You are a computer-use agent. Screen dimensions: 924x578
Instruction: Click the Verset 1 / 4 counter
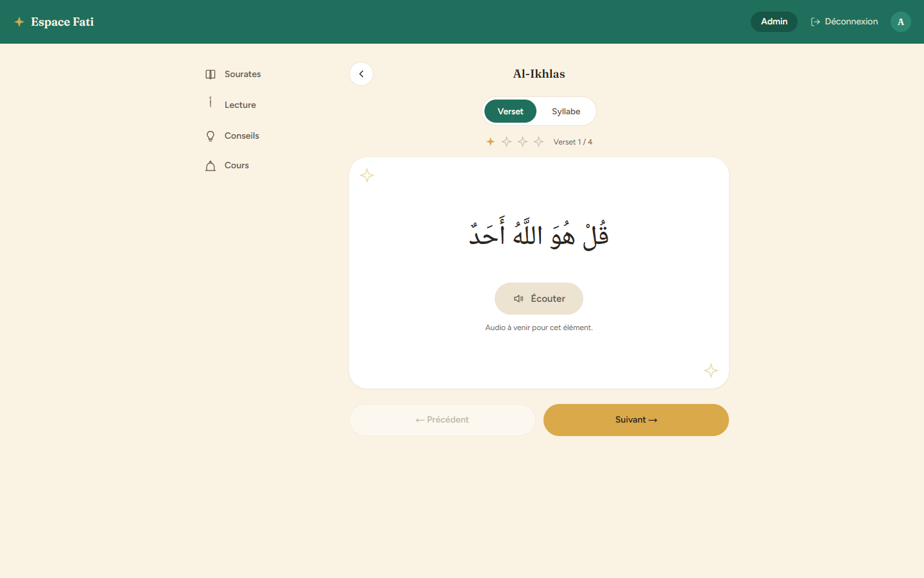point(573,142)
